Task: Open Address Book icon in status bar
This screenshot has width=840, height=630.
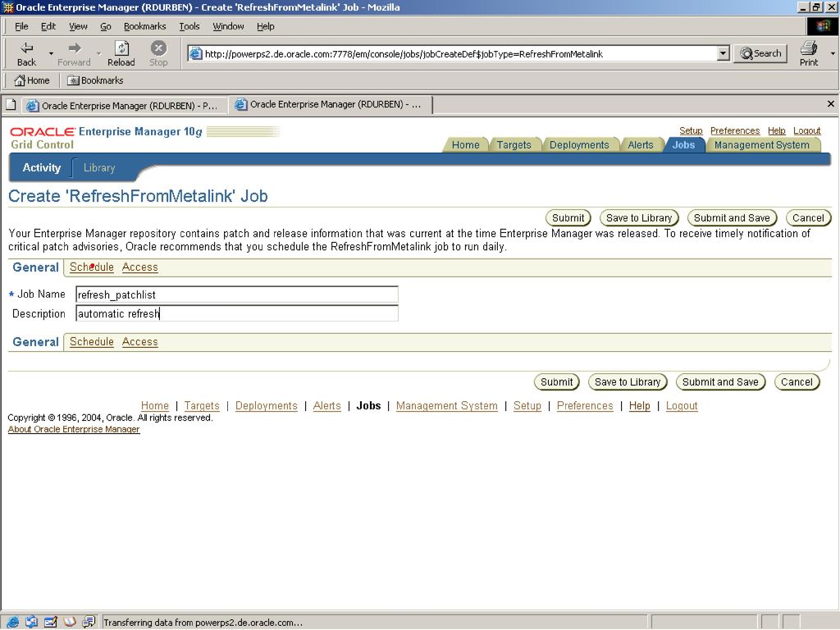Action: click(70, 622)
